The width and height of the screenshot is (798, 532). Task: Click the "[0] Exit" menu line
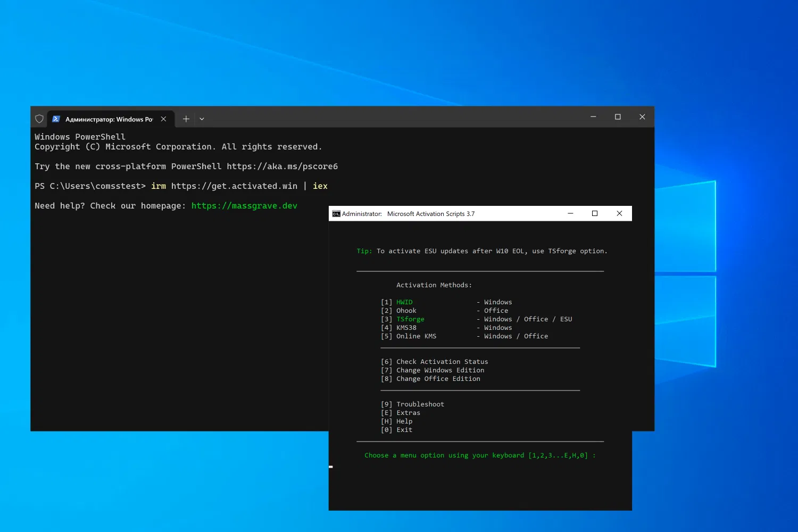coord(396,430)
